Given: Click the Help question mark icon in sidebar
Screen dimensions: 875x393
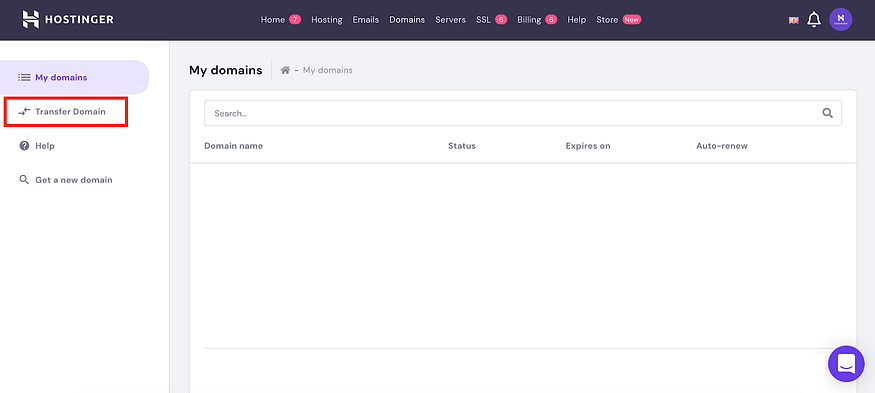Looking at the screenshot, I should [24, 146].
